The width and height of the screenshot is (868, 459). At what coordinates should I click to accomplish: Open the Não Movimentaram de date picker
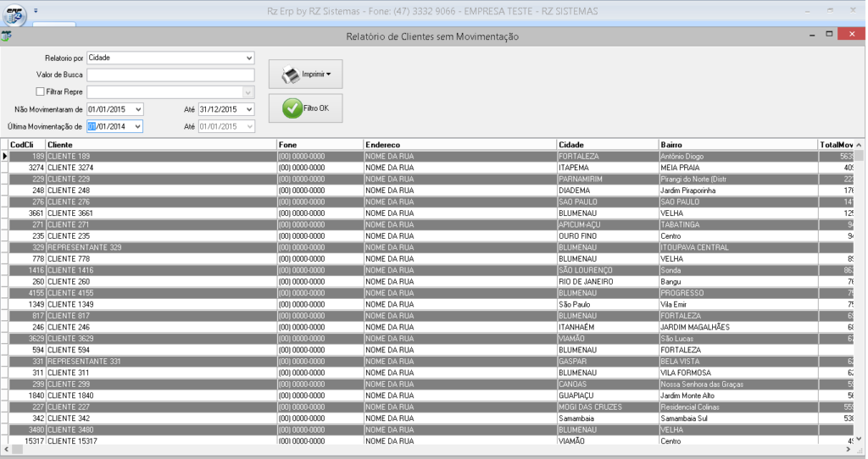click(x=138, y=109)
